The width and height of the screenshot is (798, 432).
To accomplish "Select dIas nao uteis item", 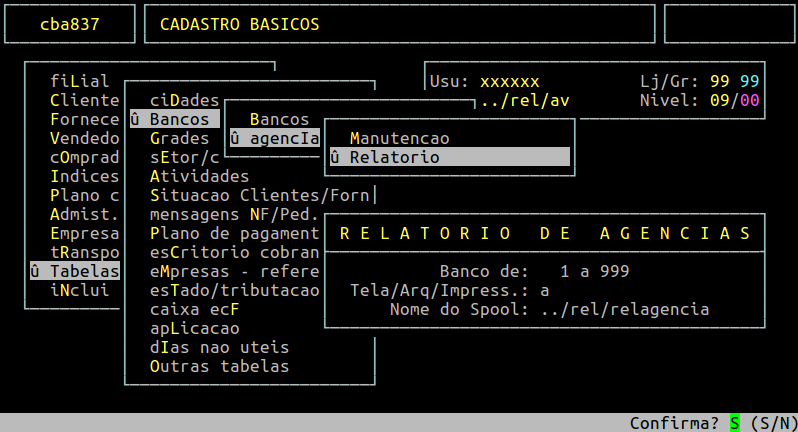I will click(219, 347).
